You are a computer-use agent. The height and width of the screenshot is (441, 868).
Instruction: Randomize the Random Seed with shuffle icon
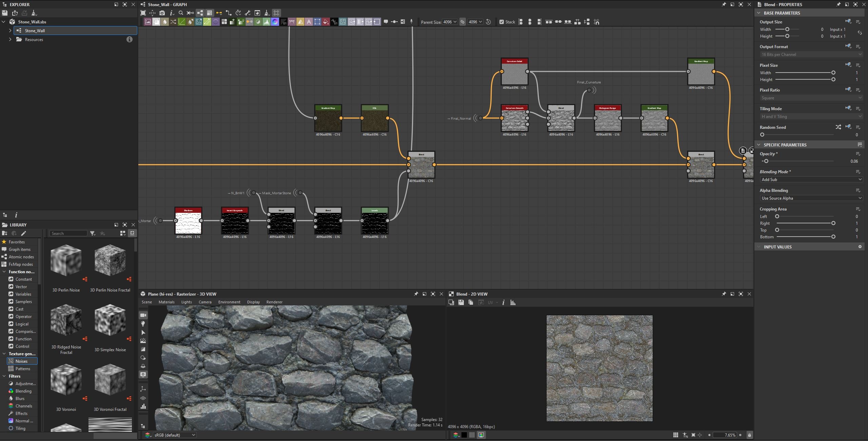point(838,127)
